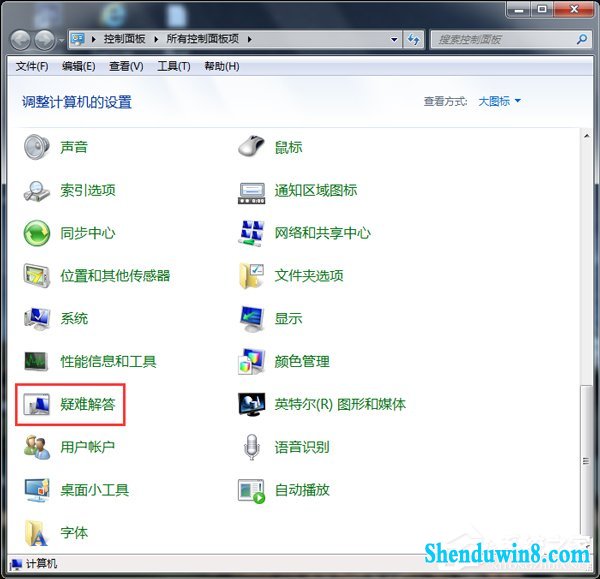Screen dimensions: 600x579
Task: Click the scrollbar up arrow
Action: coord(586,136)
